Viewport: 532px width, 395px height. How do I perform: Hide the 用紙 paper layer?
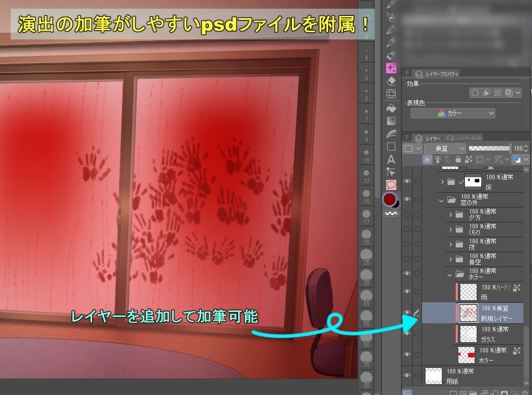(407, 376)
